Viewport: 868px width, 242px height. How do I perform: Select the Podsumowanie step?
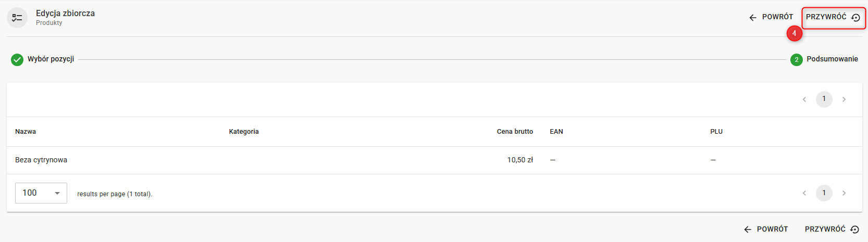tap(832, 59)
